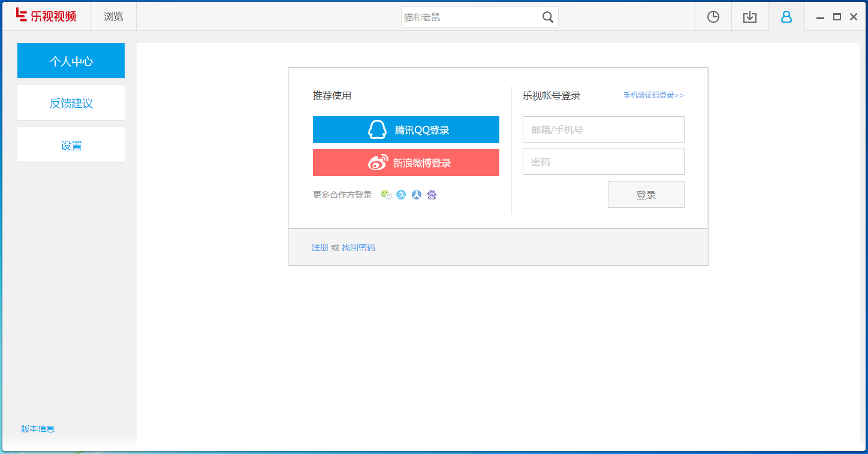Image resolution: width=868 pixels, height=454 pixels.
Task: Click the magnifier search icon
Action: pyautogui.click(x=548, y=17)
